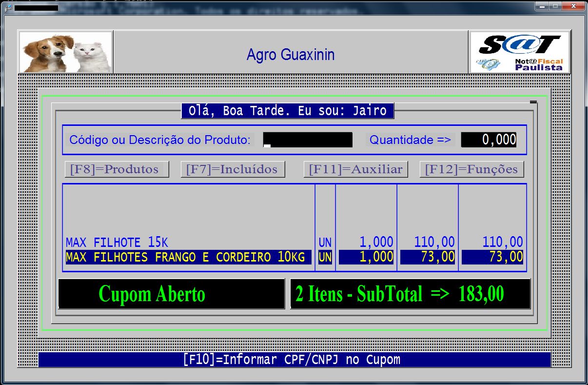This screenshot has height=385, width=588.
Task: Click the 110,00 total of the first item
Action: [x=502, y=242]
